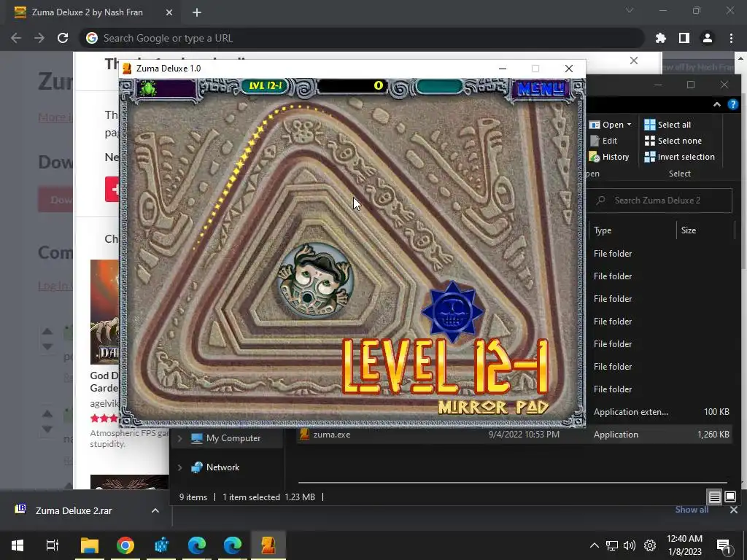Open settings gear in system tray

650,545
